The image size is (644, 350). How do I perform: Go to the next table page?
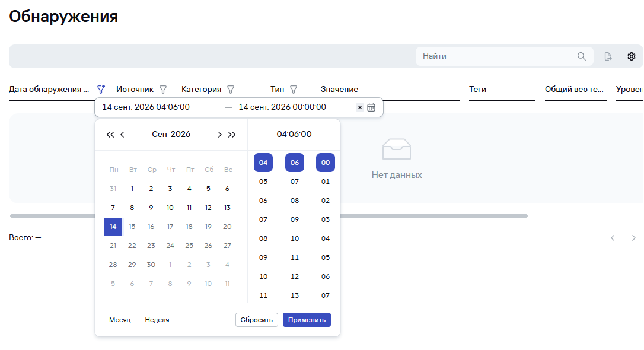(634, 238)
